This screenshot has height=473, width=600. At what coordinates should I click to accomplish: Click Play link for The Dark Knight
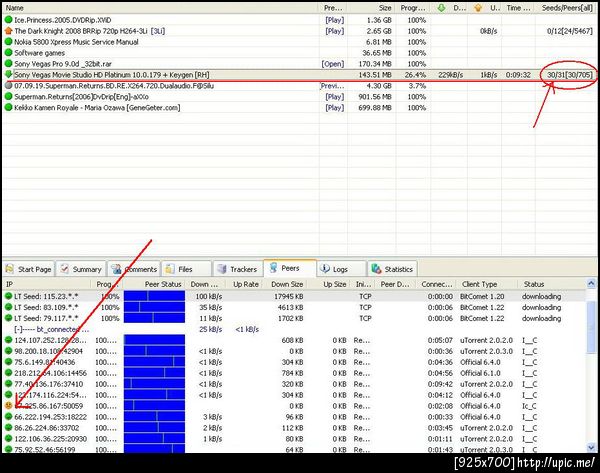[334, 31]
